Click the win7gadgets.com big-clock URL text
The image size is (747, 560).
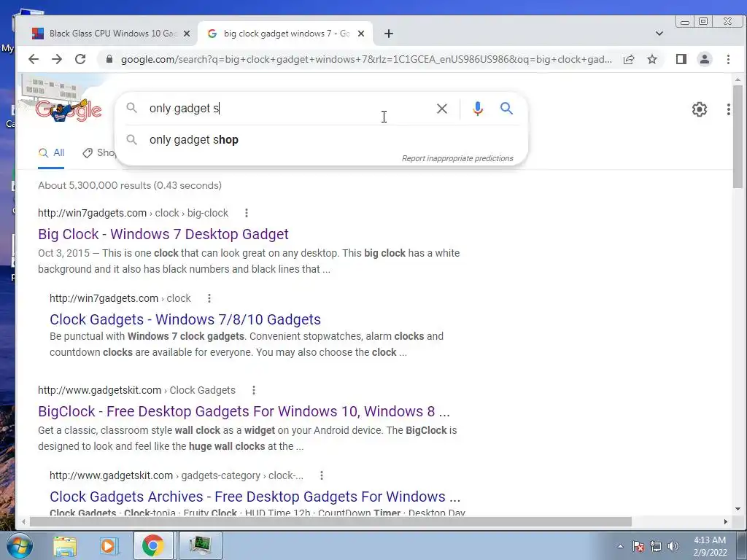(x=133, y=213)
